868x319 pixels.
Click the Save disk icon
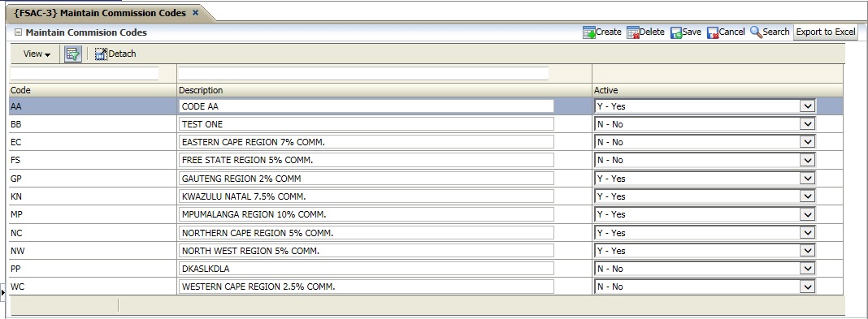[x=676, y=32]
